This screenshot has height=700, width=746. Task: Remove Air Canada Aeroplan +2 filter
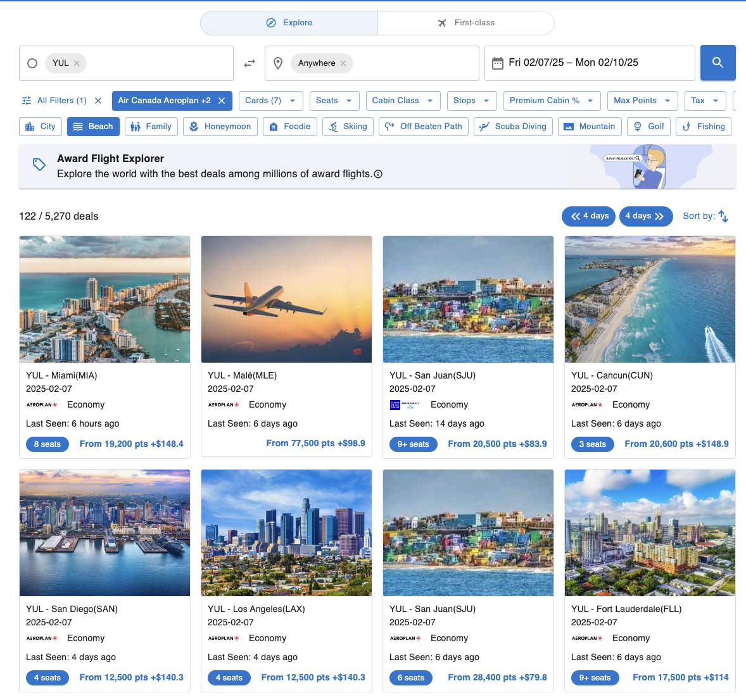point(222,101)
